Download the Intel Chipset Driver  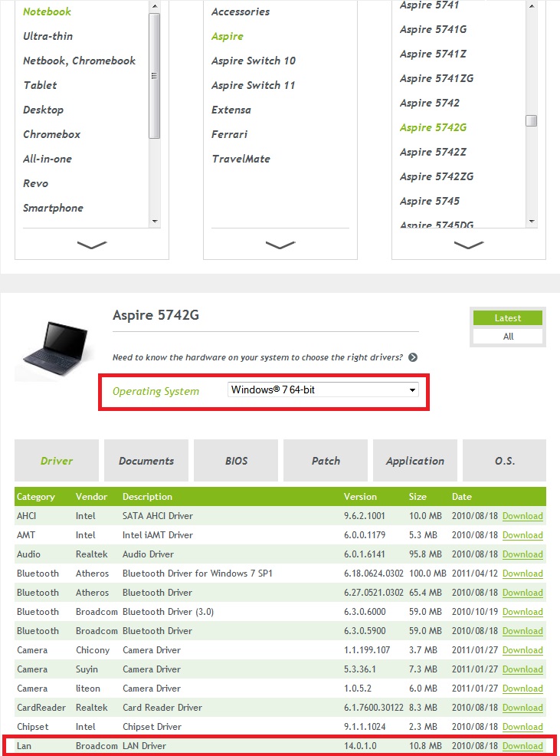pos(522,727)
